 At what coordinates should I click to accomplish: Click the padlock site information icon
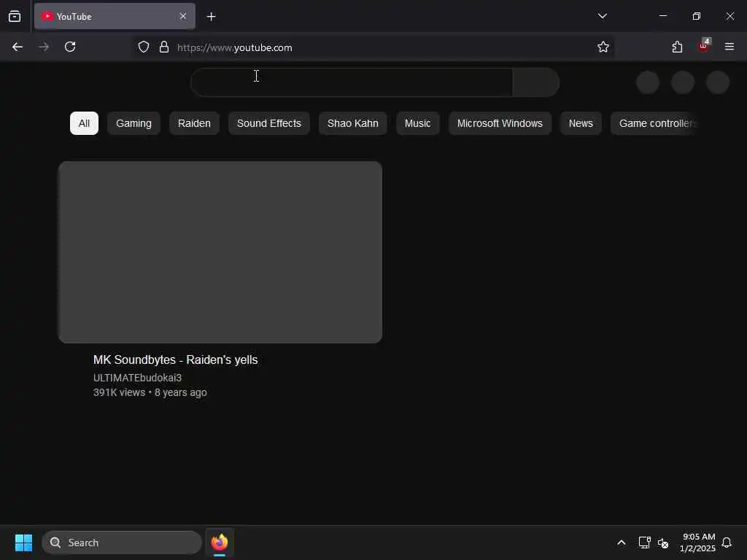(x=164, y=47)
